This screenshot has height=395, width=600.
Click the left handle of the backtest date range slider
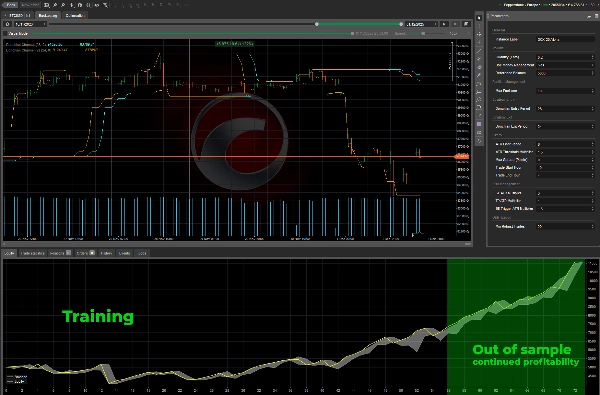[x=317, y=24]
